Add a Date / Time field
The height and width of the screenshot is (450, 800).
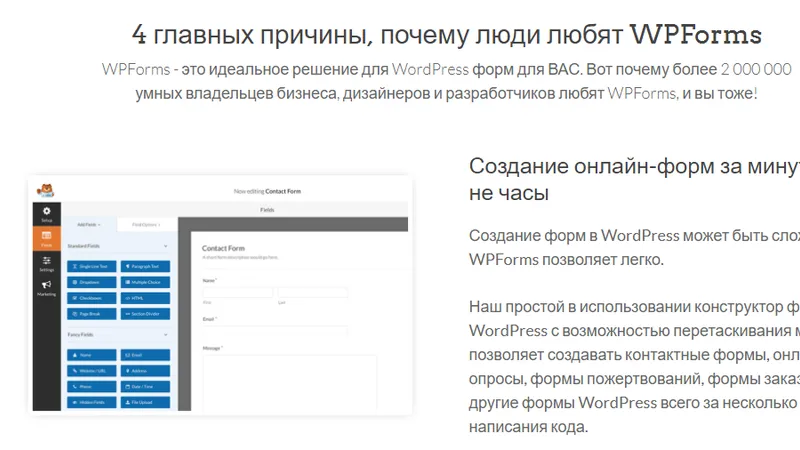pos(145,387)
